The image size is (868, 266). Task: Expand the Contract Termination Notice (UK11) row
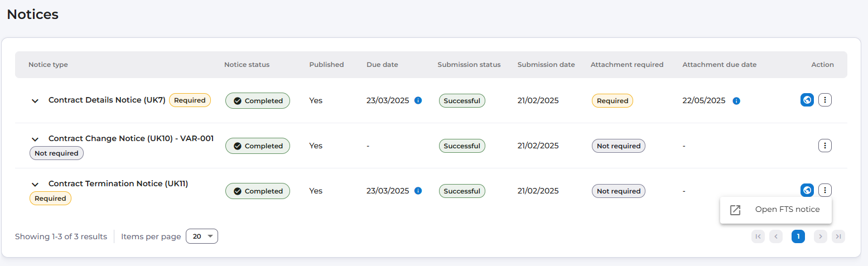click(35, 184)
